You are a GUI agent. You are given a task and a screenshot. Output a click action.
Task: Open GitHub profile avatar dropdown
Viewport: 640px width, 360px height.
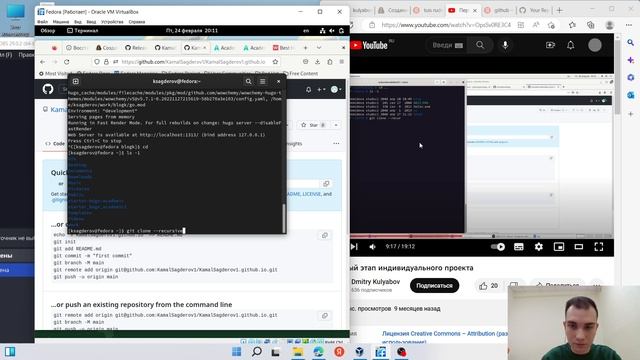336,89
